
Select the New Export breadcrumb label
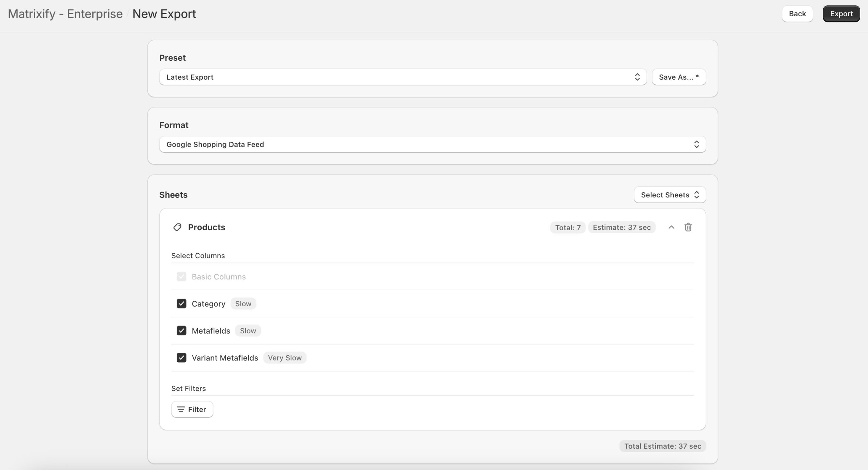click(164, 14)
